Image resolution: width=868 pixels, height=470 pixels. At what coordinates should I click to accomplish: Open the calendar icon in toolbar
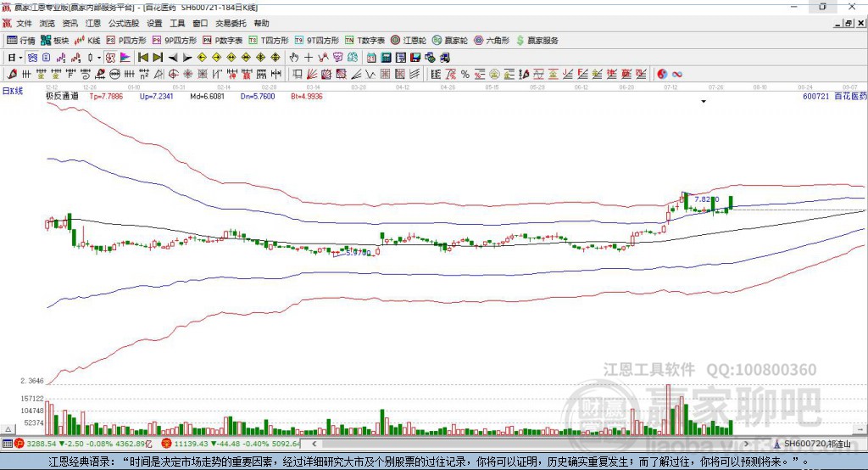pyautogui.click(x=371, y=58)
